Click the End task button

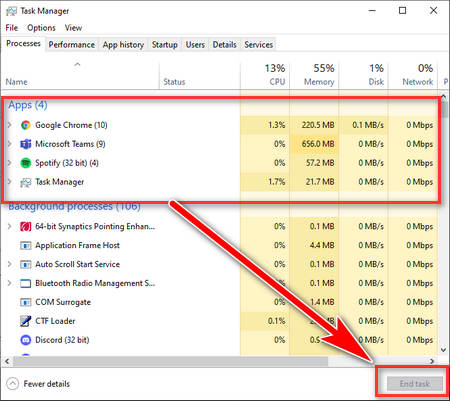coord(415,384)
